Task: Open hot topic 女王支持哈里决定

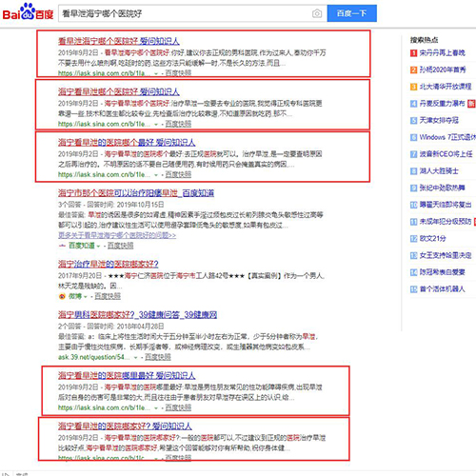Action: click(x=446, y=255)
